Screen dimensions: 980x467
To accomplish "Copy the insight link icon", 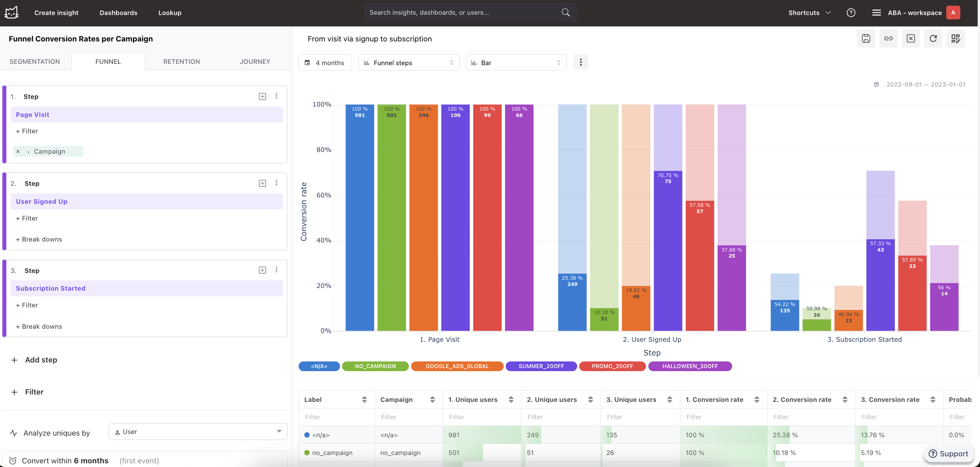I will pos(888,38).
